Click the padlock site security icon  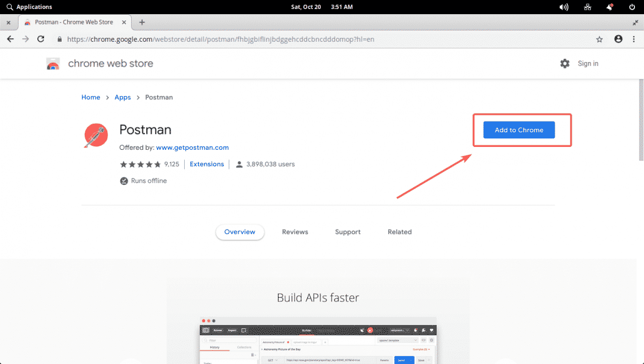pos(59,40)
